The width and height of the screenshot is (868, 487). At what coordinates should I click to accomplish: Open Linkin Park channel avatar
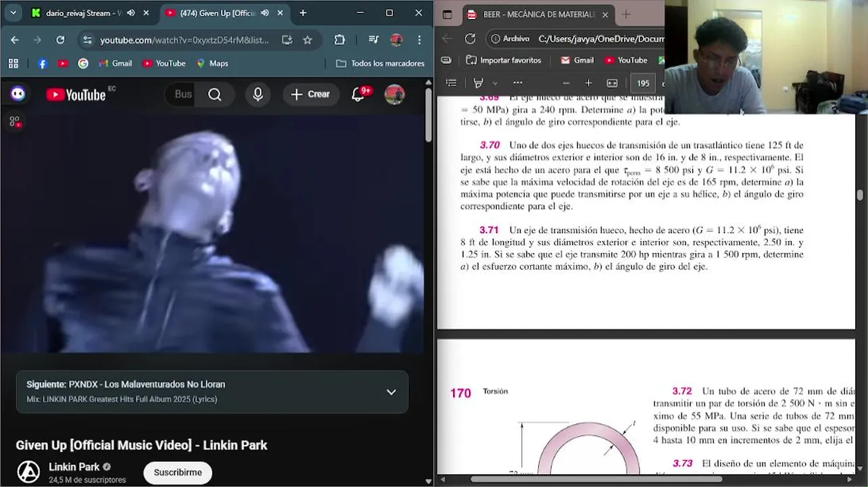(28, 471)
